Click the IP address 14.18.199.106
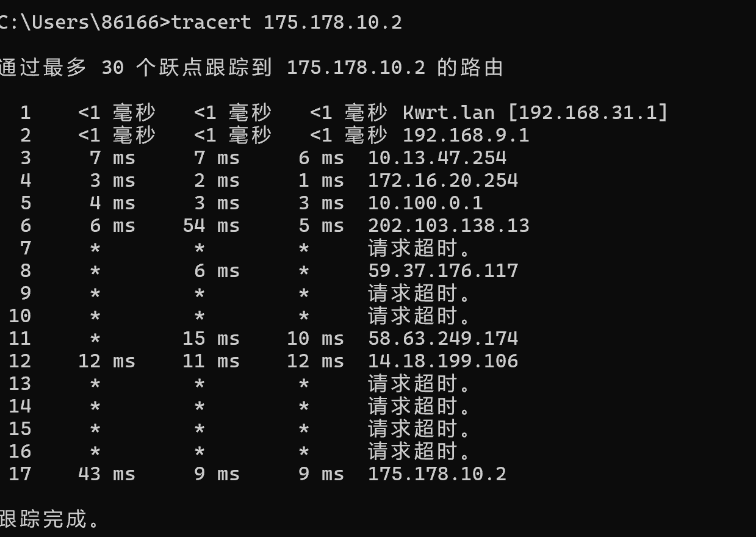This screenshot has height=537, width=756. point(443,361)
